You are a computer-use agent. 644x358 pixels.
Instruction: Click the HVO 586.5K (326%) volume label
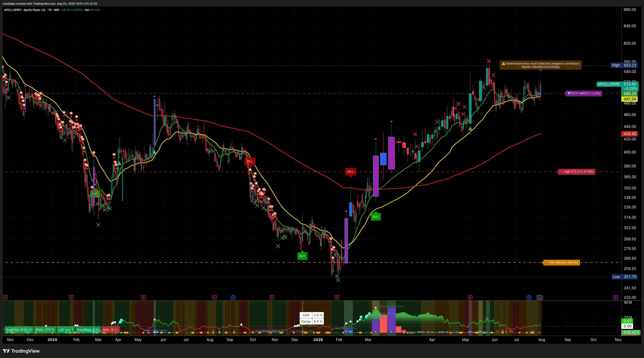coord(302,331)
